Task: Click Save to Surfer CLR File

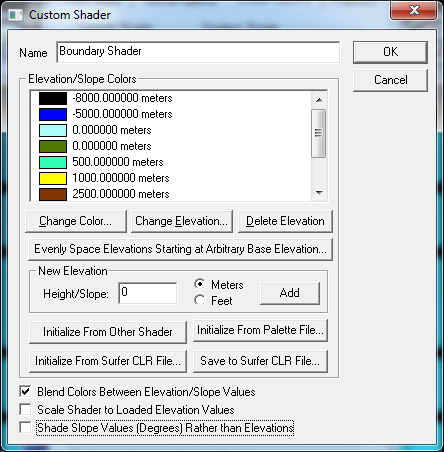Action: pos(260,361)
